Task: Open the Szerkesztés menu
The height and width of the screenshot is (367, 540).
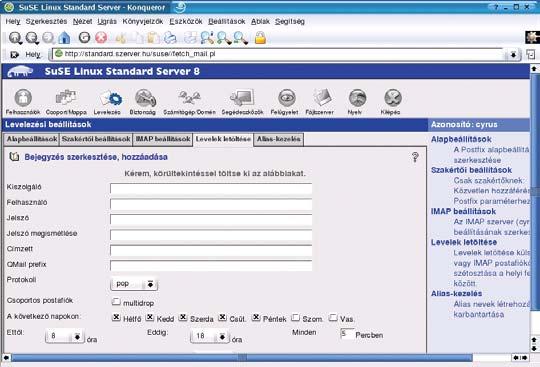Action: [46, 21]
